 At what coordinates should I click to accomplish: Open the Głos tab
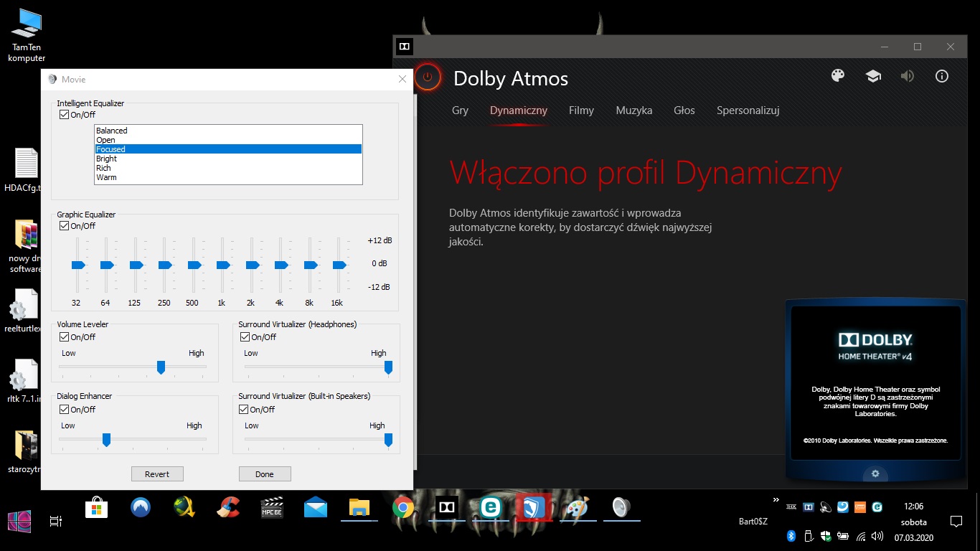tap(684, 110)
